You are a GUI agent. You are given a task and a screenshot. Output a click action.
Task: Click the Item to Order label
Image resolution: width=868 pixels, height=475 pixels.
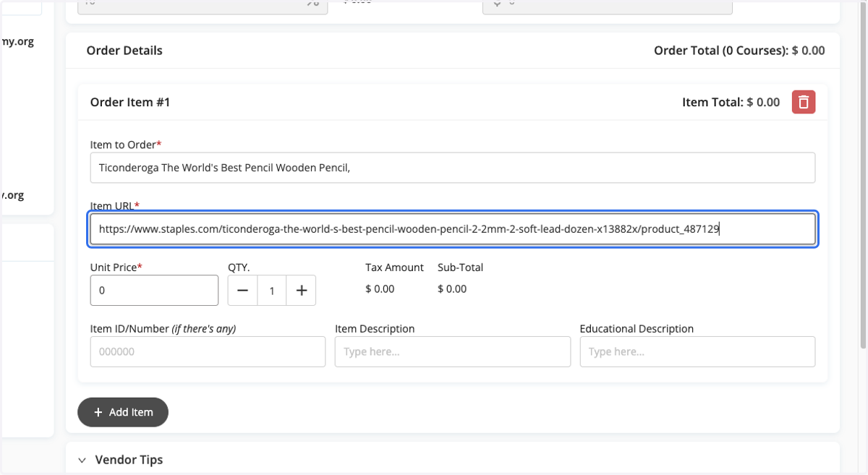(126, 145)
